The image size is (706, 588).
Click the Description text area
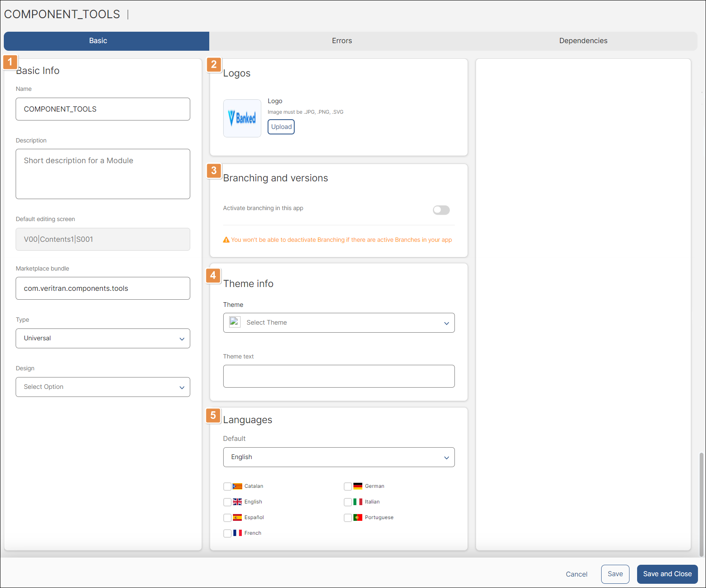(103, 174)
